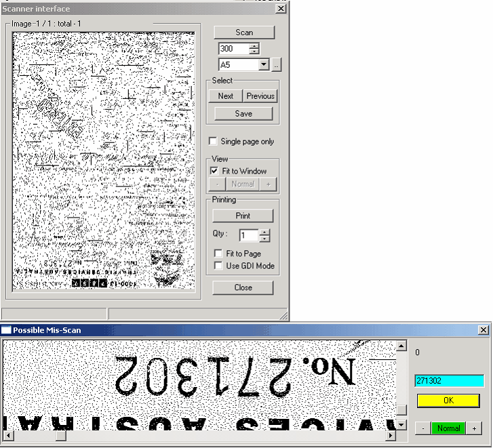Increase the scan resolution value with up arrow

(x=254, y=46)
